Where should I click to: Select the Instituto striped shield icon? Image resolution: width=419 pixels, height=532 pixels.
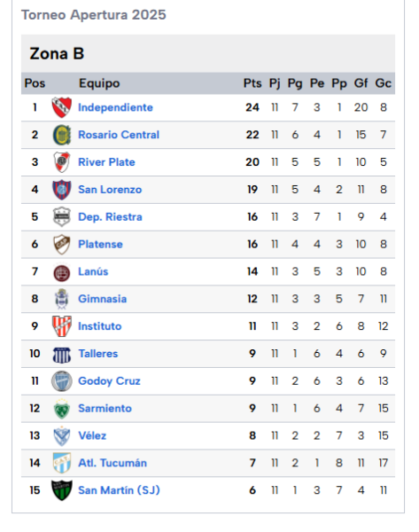pyautogui.click(x=62, y=326)
